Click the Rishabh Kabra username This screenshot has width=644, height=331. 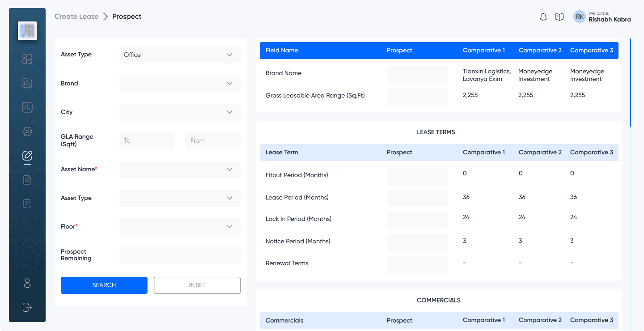tap(610, 20)
